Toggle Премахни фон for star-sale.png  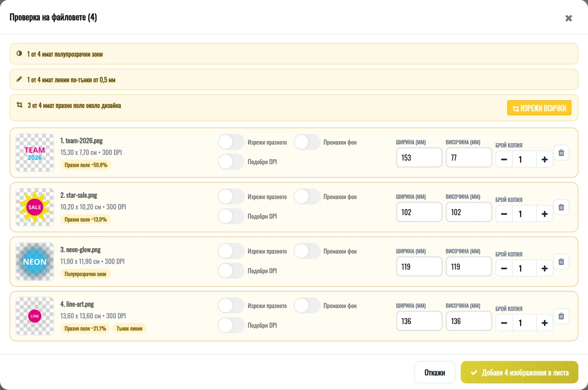coord(307,197)
